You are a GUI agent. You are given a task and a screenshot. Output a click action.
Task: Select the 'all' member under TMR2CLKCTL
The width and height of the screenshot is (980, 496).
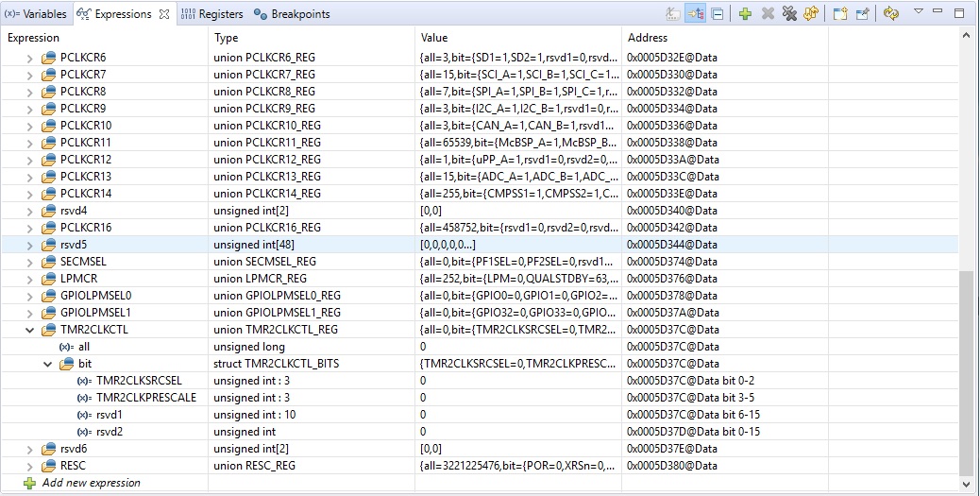(86, 347)
